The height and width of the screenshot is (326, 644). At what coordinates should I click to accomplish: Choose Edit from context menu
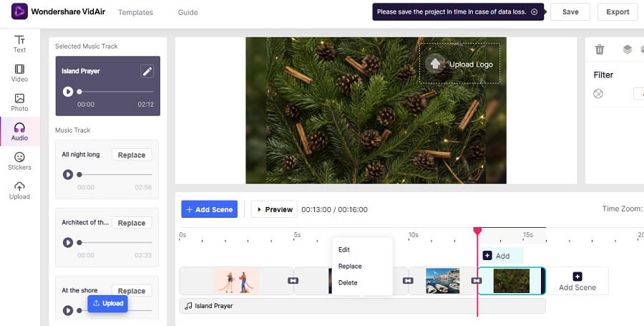344,249
